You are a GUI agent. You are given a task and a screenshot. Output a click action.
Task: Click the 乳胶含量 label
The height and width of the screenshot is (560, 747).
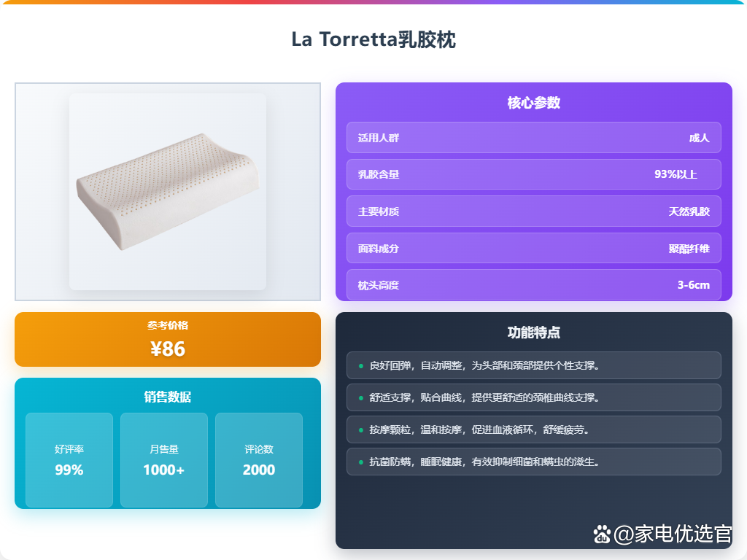379,175
